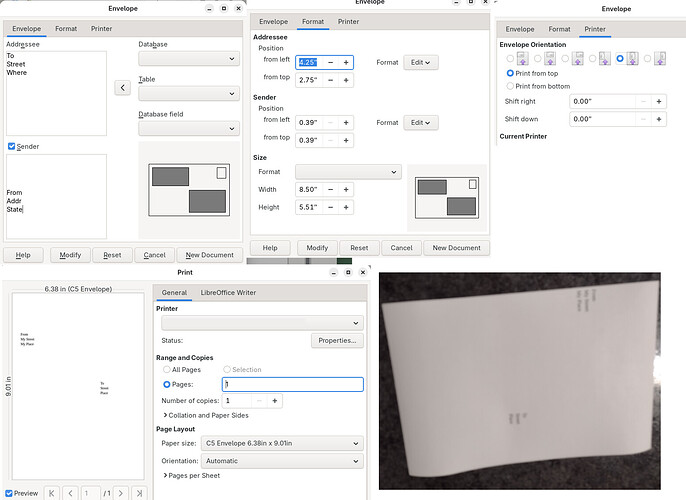Select the first horizontal-left envelope orientation icon
This screenshot has height=500, width=686.
click(521, 59)
